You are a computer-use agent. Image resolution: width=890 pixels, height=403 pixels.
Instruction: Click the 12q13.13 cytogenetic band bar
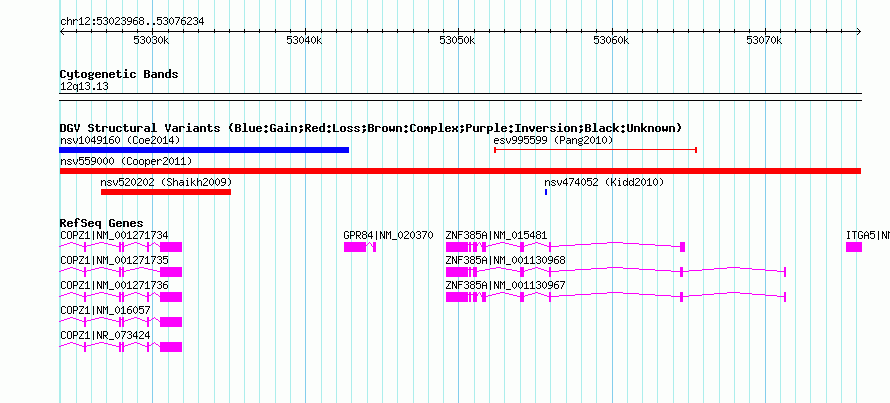click(460, 97)
